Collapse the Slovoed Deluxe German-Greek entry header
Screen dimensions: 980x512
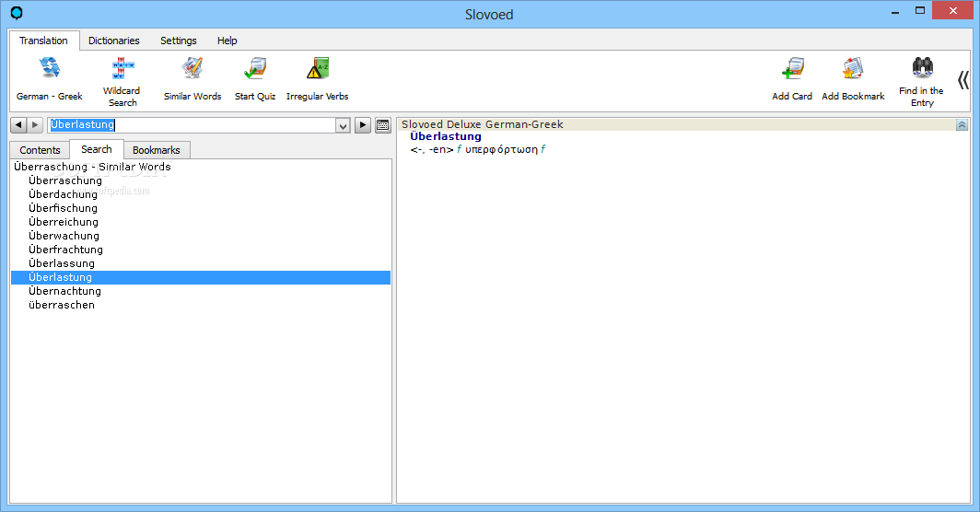pos(962,125)
